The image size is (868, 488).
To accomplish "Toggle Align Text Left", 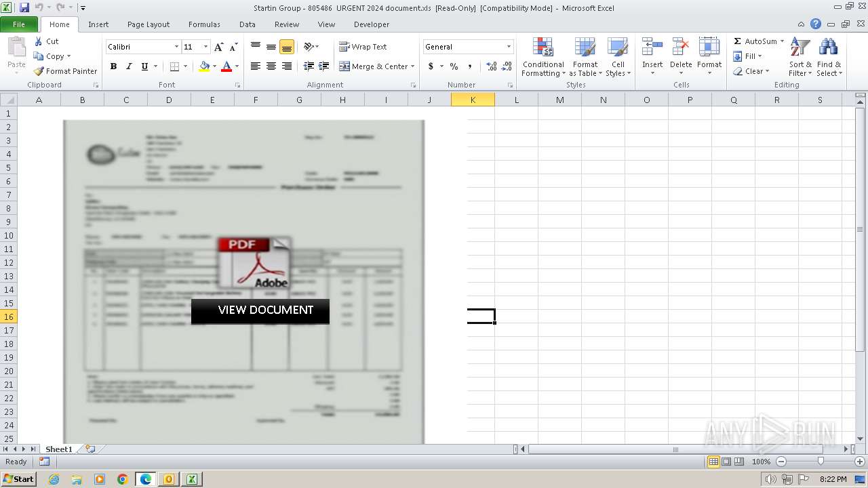I will pos(256,66).
